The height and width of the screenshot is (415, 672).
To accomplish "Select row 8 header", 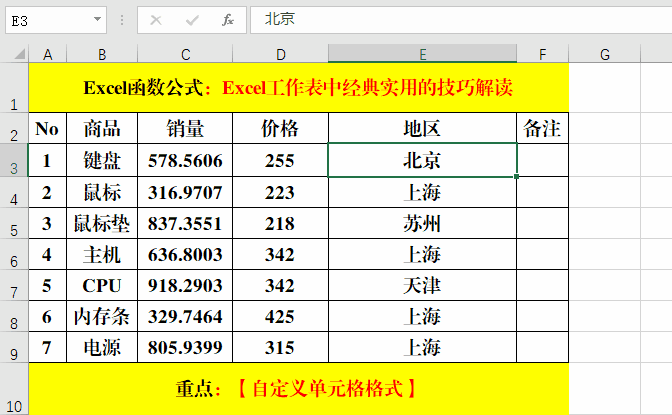I will [14, 316].
